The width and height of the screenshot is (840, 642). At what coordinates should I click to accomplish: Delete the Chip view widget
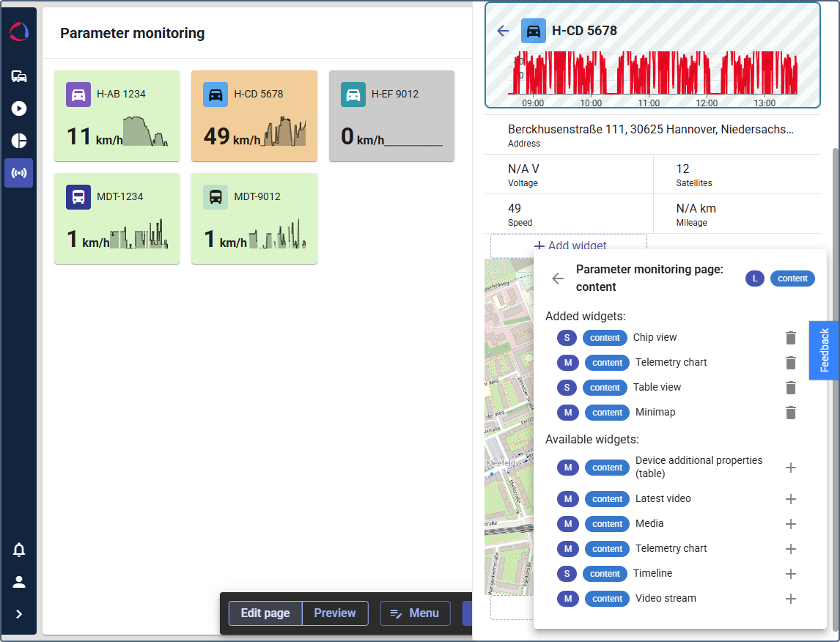pos(790,338)
